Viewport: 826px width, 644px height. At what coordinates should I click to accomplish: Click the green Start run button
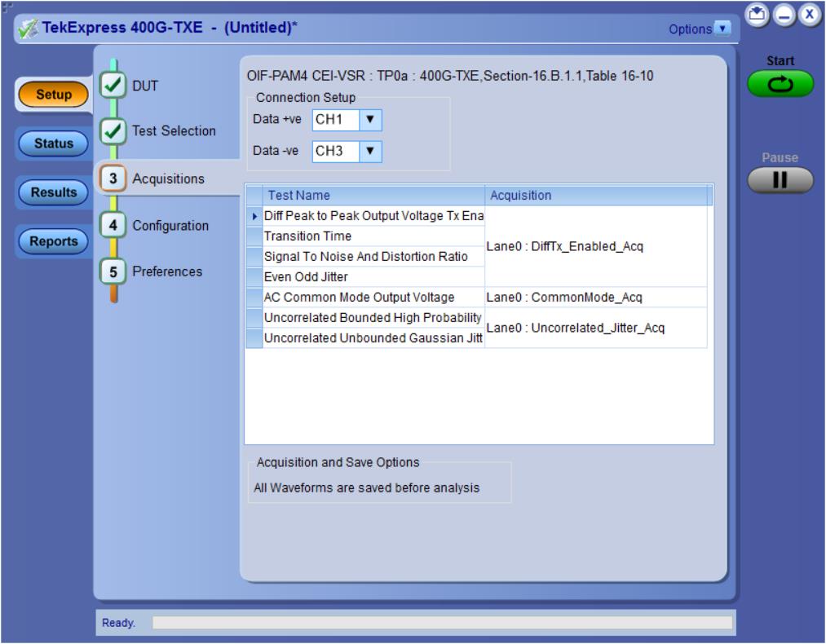[x=780, y=84]
